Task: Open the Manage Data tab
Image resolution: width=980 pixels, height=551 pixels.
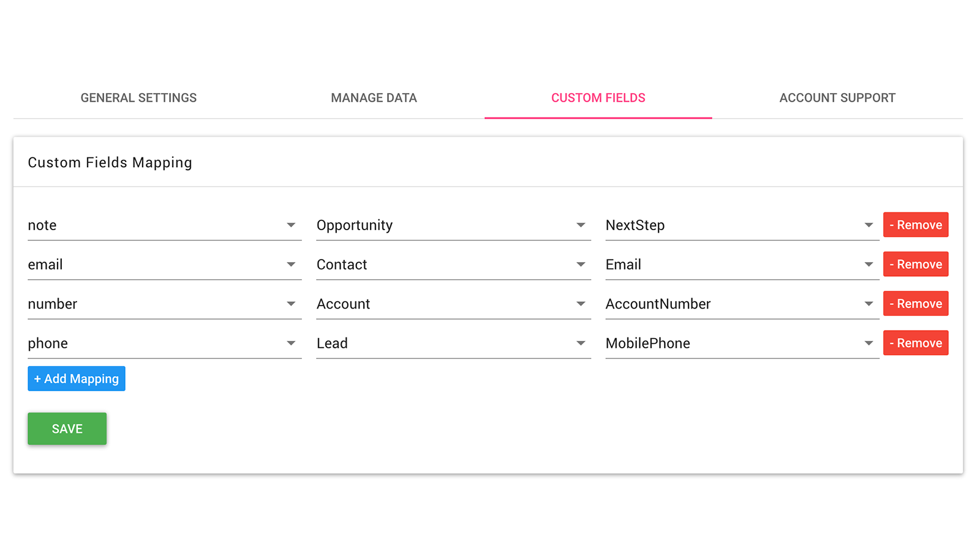Action: click(374, 97)
